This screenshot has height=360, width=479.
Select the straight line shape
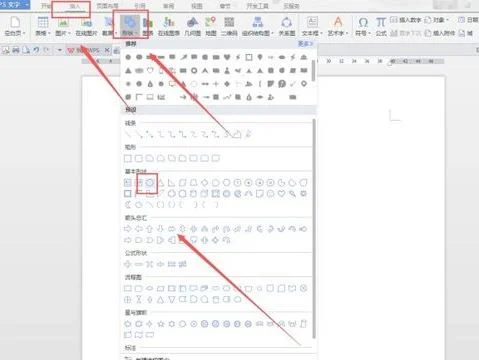pyautogui.click(x=128, y=134)
